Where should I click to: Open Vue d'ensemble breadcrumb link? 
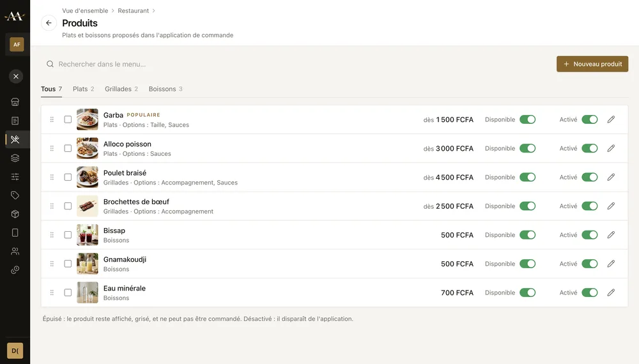point(85,11)
